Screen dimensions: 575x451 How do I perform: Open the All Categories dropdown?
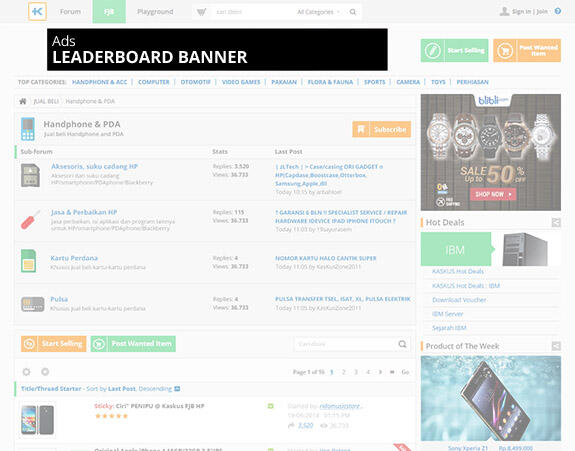click(x=318, y=12)
